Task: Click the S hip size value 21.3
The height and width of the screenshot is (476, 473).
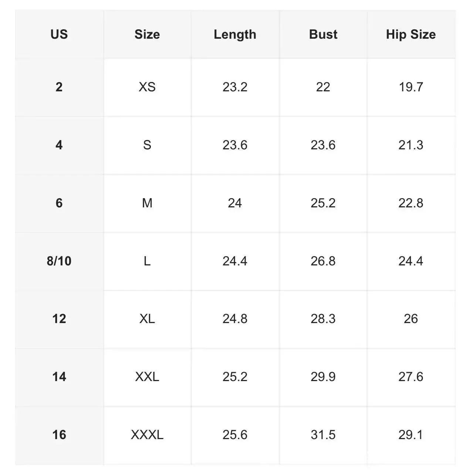Action: [411, 145]
